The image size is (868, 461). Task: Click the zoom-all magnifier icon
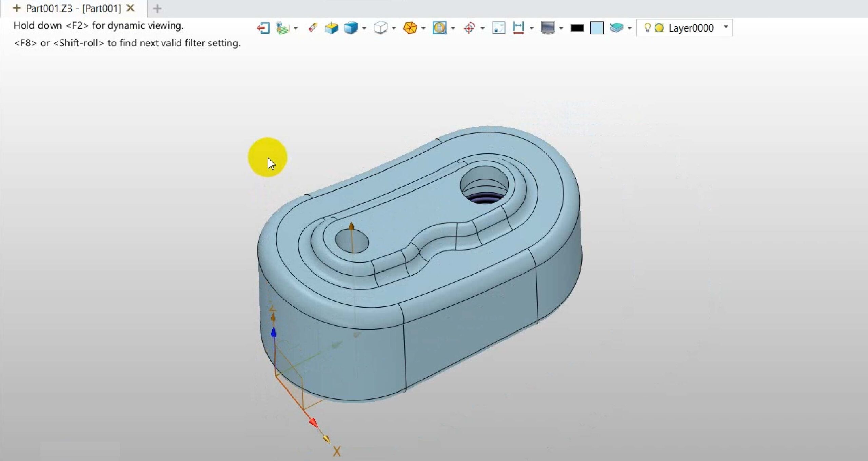pos(439,28)
